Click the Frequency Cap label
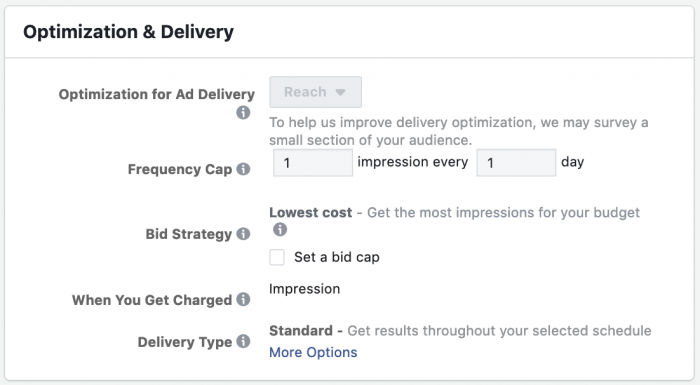The height and width of the screenshot is (385, 700). pyautogui.click(x=180, y=169)
